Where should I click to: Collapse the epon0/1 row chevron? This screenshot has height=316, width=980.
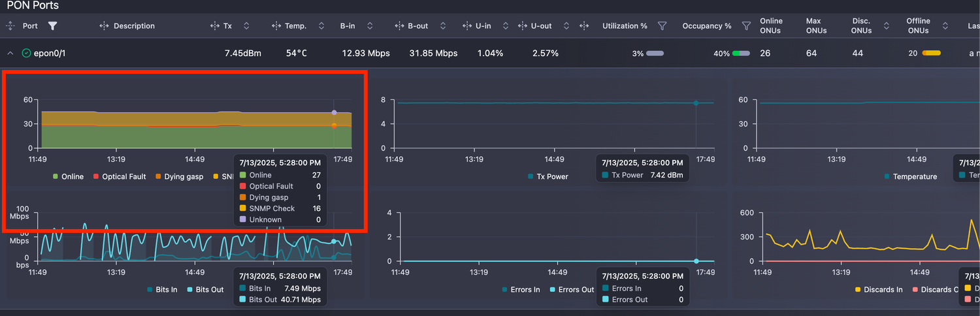coord(10,53)
